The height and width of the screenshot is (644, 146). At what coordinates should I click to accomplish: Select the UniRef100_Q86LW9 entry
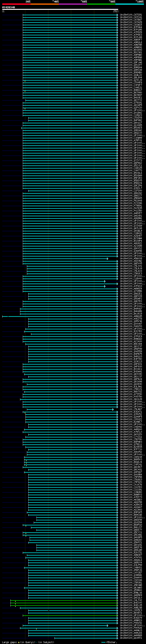point(131,550)
